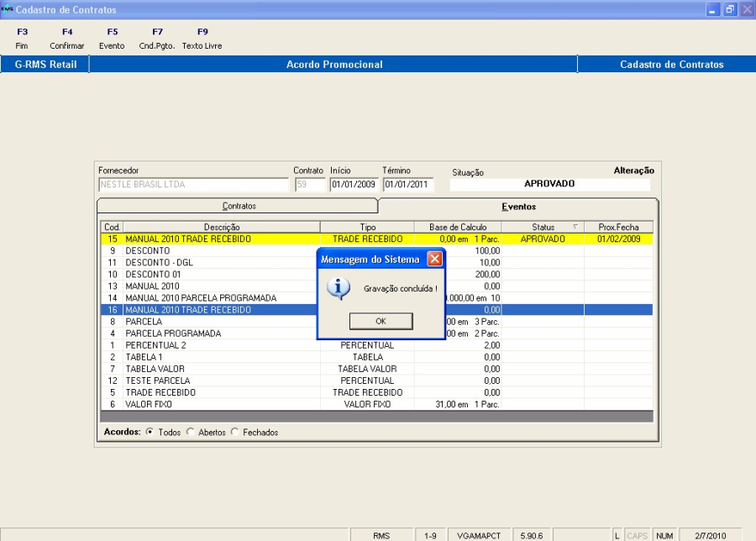The width and height of the screenshot is (756, 541).
Task: Sort by the Descrição column header
Action: point(222,227)
